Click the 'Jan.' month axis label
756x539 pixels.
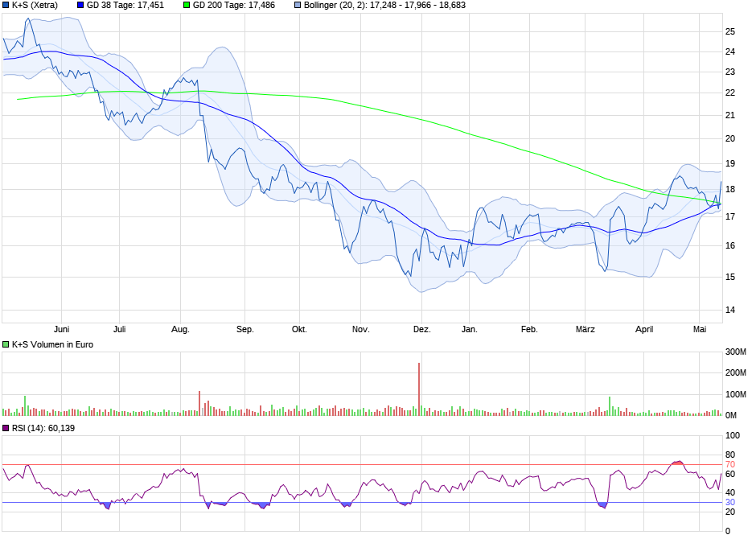coord(469,329)
